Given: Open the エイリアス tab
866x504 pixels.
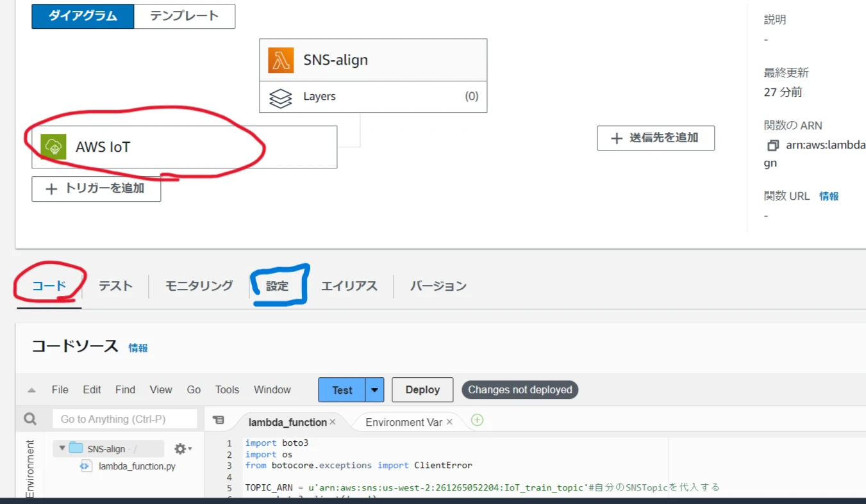Looking at the screenshot, I should click(349, 286).
